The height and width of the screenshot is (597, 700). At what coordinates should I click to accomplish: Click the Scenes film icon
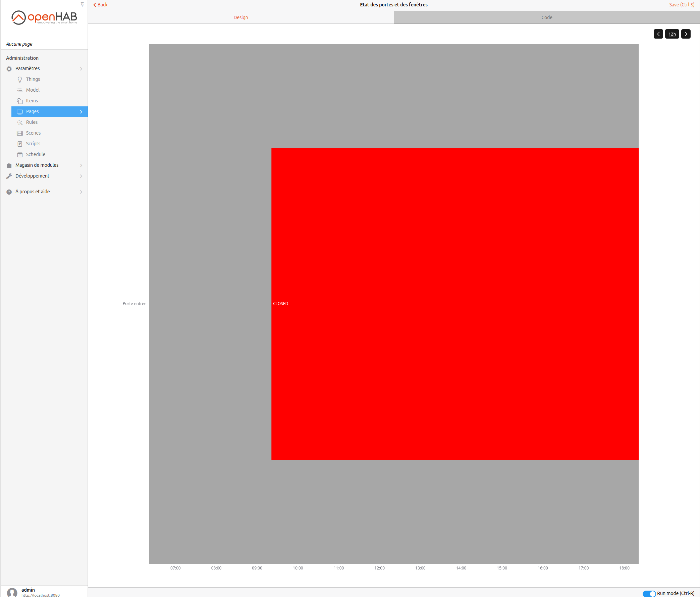pos(20,133)
